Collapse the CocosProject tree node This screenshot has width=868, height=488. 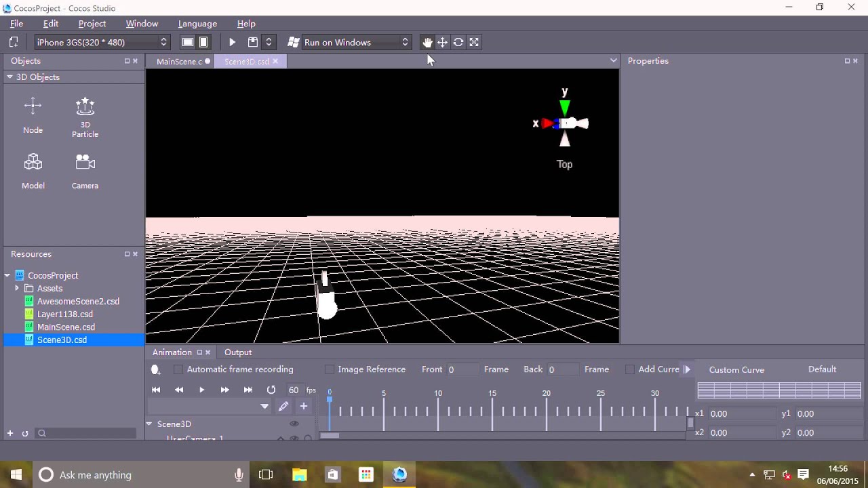pos(7,276)
